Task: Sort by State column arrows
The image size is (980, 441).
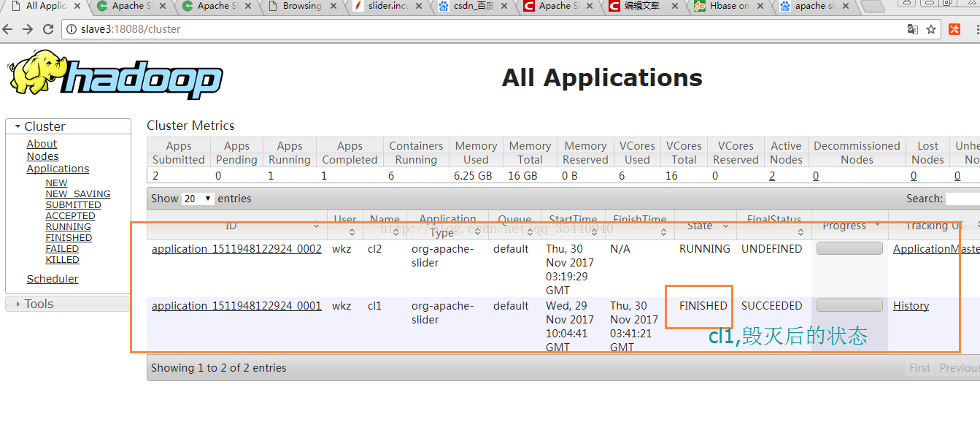Action: pyautogui.click(x=726, y=226)
